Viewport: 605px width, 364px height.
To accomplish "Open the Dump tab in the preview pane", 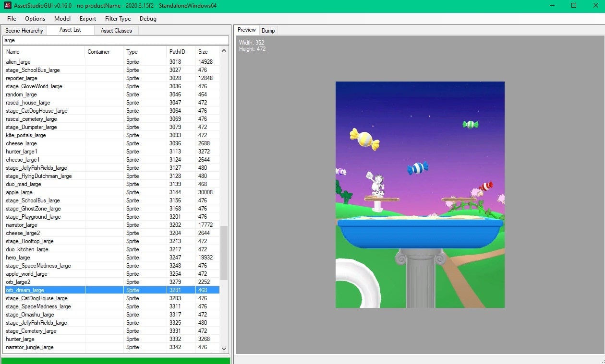I will point(268,30).
